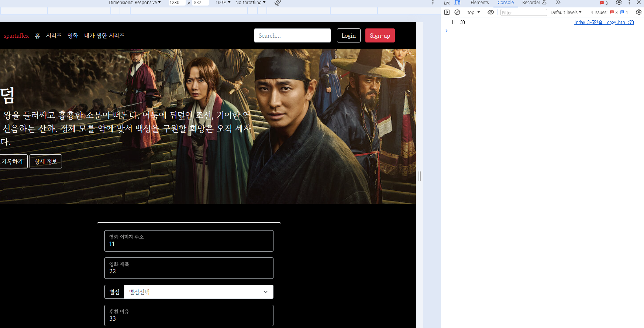The image size is (644, 328).
Task: Toggle the device toolbar icon
Action: [457, 2]
